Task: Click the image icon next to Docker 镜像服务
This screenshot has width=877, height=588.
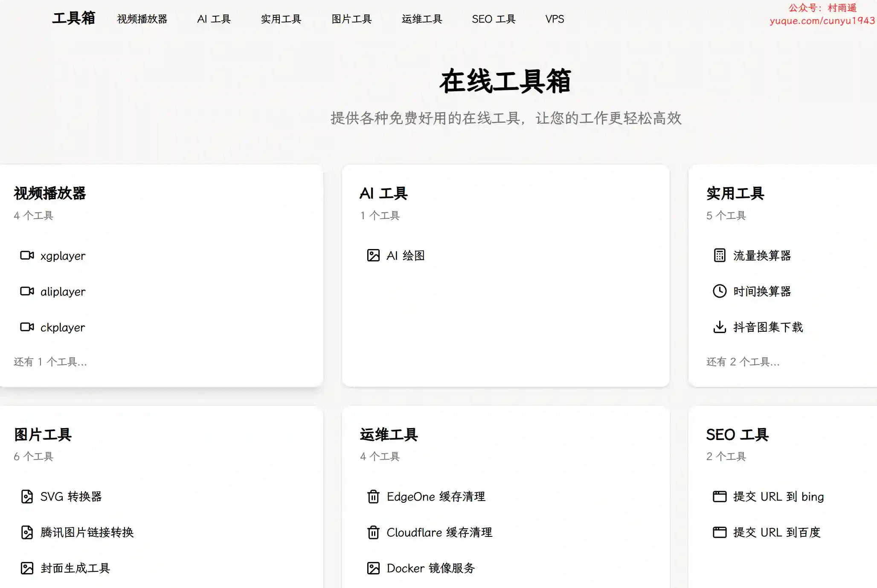Action: click(x=373, y=568)
